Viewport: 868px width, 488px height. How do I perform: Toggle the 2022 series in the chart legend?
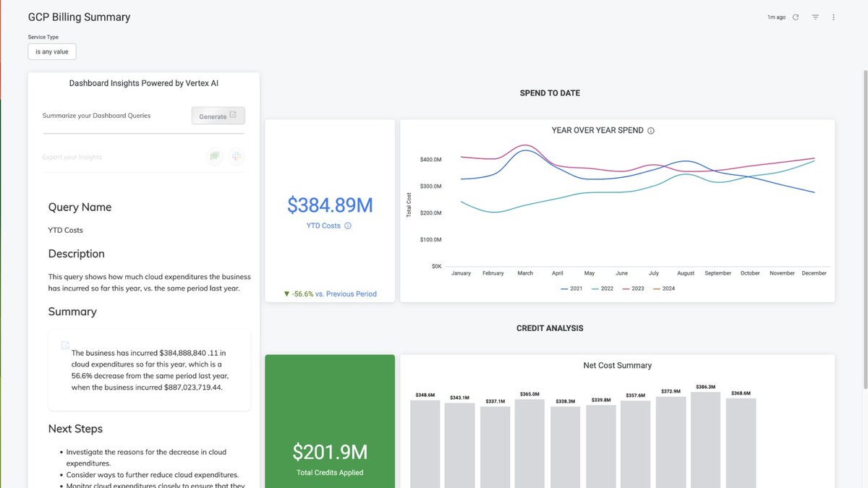[602, 288]
